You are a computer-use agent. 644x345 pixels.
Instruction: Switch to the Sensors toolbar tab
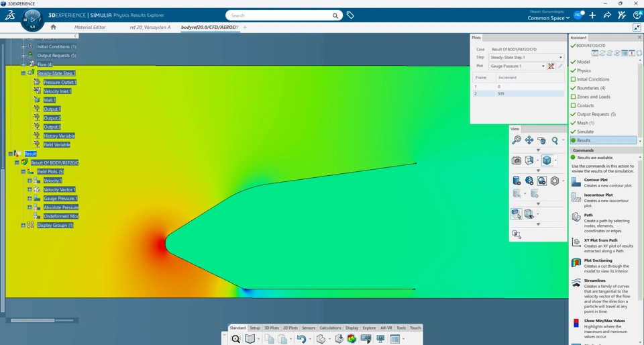tap(309, 328)
